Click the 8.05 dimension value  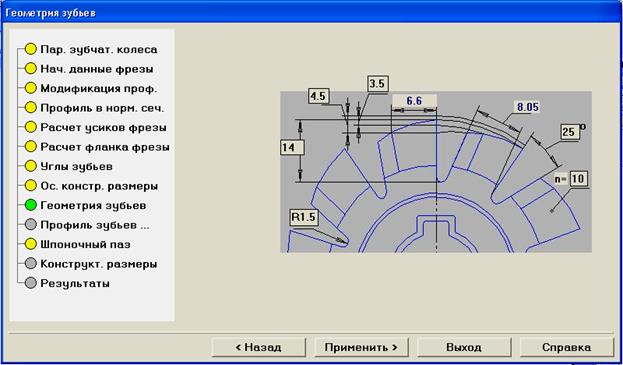[x=528, y=107]
